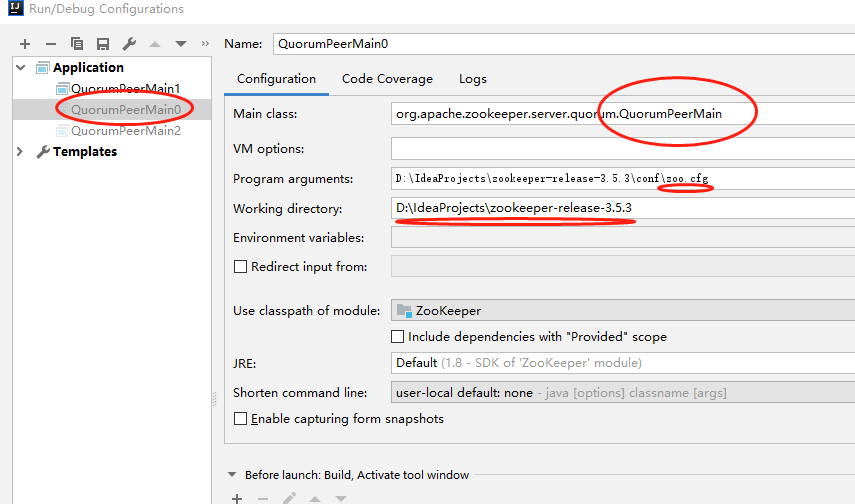
Task: Click the Templates tree label
Action: (x=85, y=152)
